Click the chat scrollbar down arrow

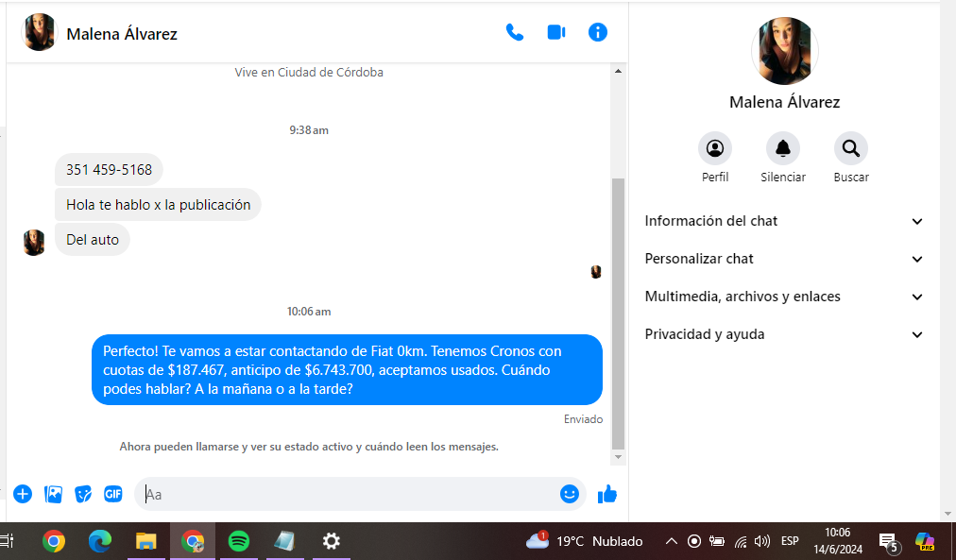[x=619, y=457]
